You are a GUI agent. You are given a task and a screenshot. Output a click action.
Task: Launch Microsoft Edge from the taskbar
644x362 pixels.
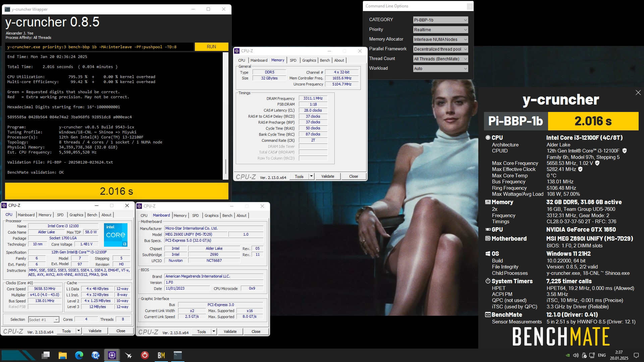click(79, 355)
